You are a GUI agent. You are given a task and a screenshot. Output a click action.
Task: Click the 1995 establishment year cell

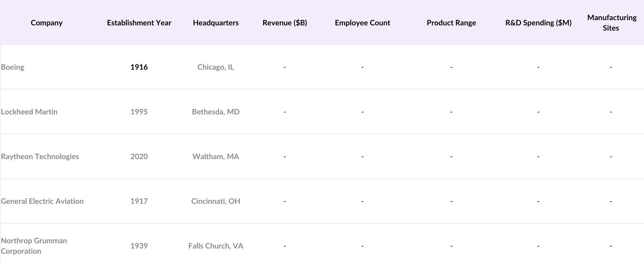coord(139,112)
